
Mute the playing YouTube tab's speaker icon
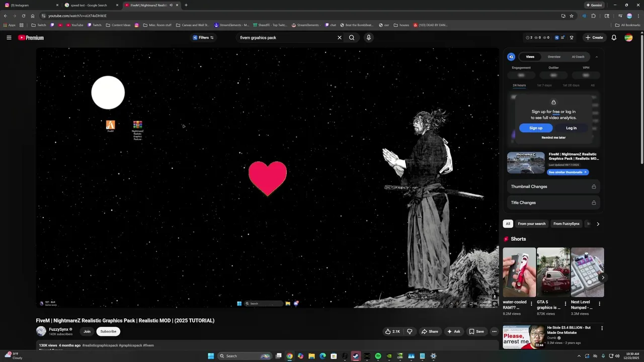pyautogui.click(x=171, y=5)
